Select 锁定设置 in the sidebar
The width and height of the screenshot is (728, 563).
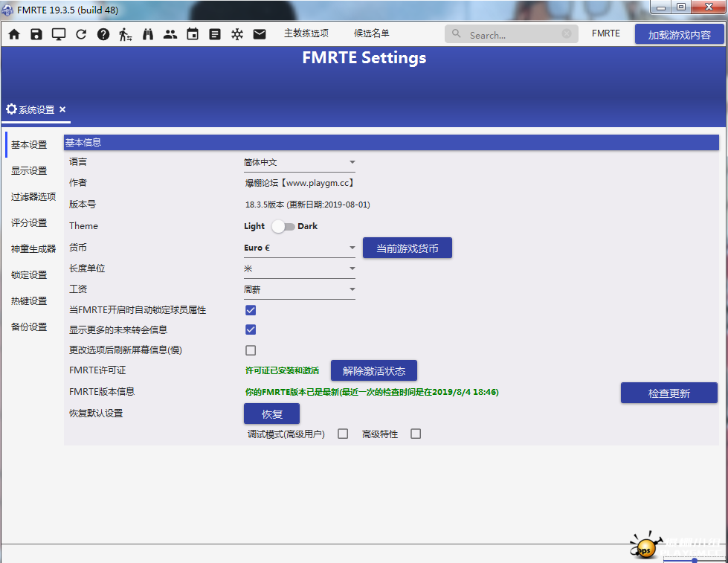click(x=29, y=275)
